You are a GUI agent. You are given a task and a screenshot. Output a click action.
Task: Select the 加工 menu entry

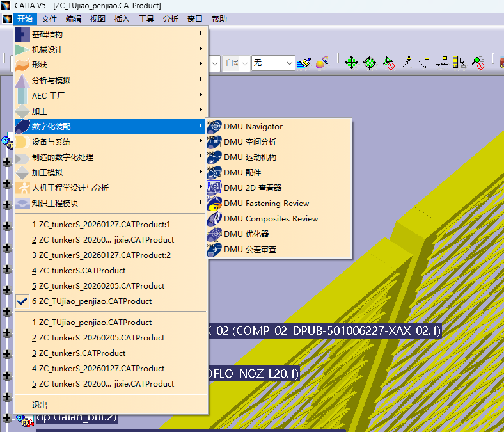[110, 111]
